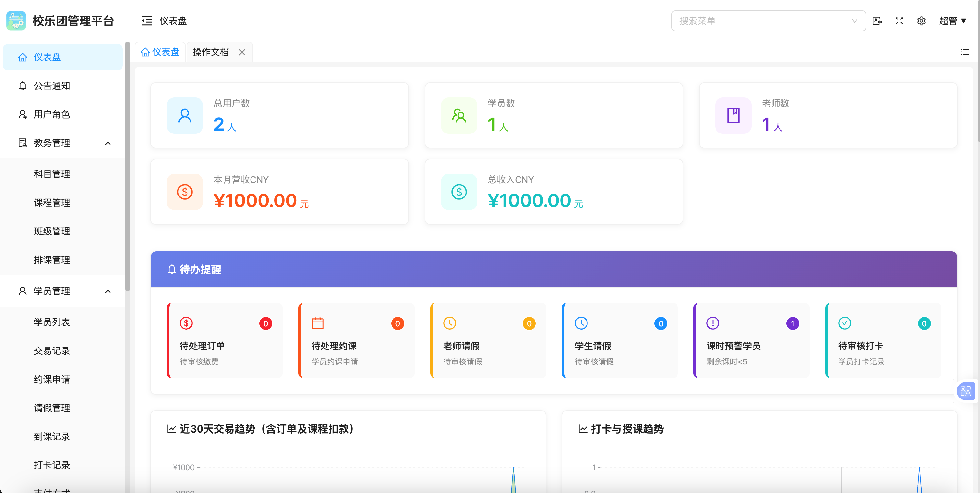Collapse the 学员管理 menu section
This screenshot has height=493, width=980.
[108, 291]
